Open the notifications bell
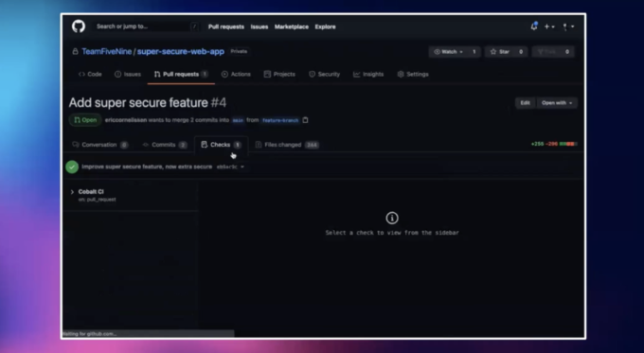 point(534,26)
